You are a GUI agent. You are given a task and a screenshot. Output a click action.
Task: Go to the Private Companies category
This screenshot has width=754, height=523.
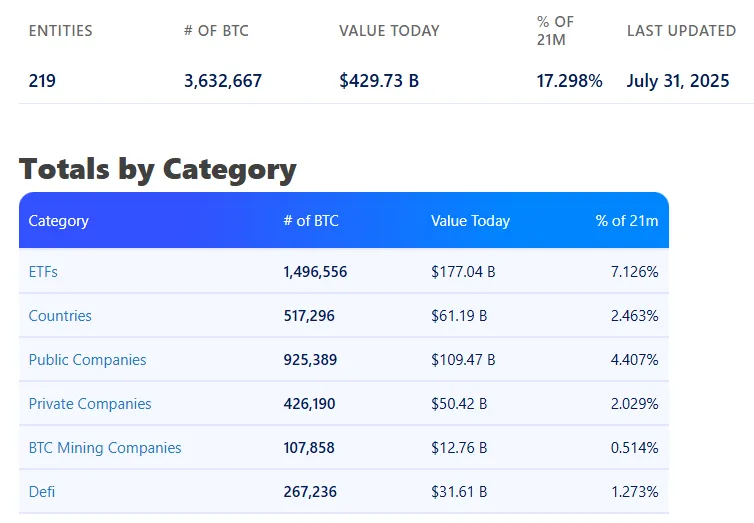point(90,404)
